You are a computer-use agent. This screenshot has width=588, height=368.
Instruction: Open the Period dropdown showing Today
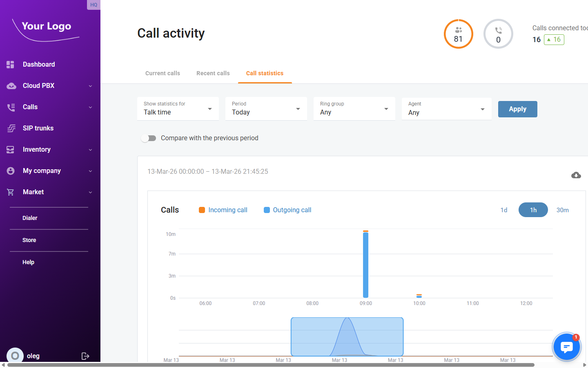pos(266,109)
